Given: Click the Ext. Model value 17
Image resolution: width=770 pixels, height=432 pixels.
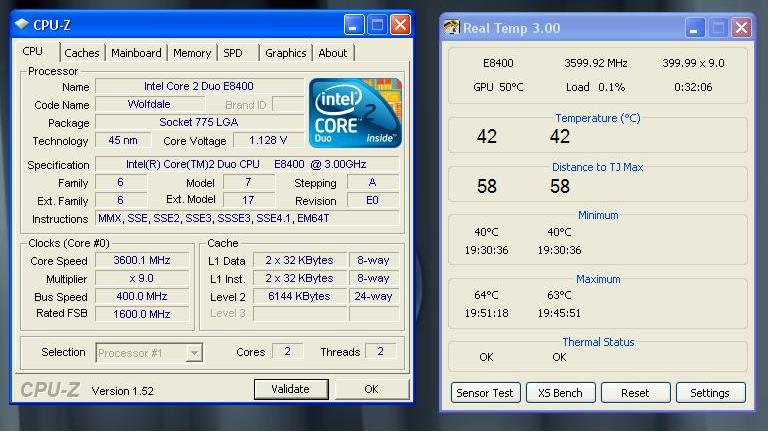Looking at the screenshot, I should [x=248, y=200].
